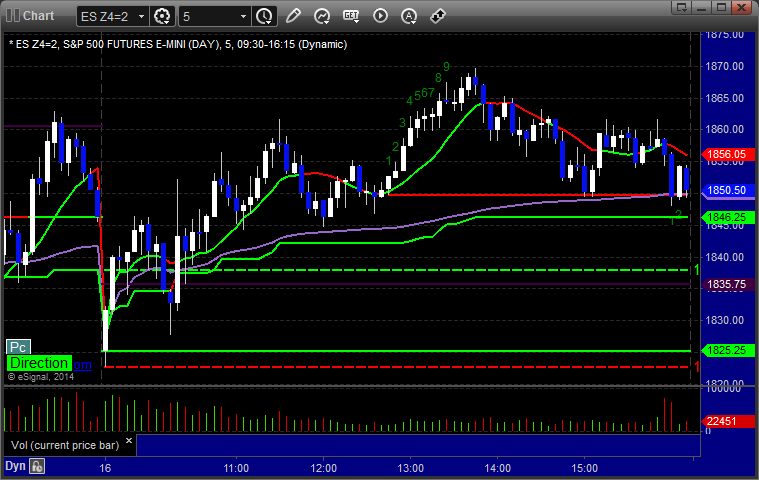Open the GET studies menu

(351, 16)
